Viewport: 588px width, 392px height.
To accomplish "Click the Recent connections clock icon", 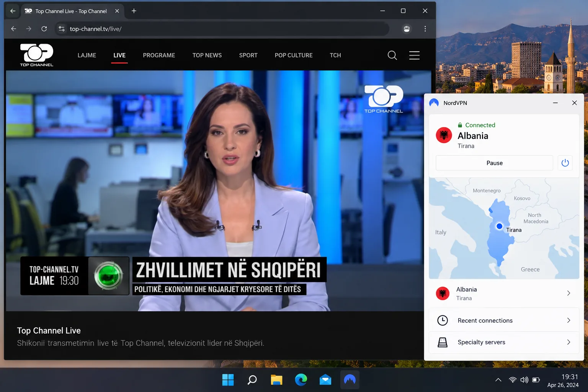I will coord(443,320).
